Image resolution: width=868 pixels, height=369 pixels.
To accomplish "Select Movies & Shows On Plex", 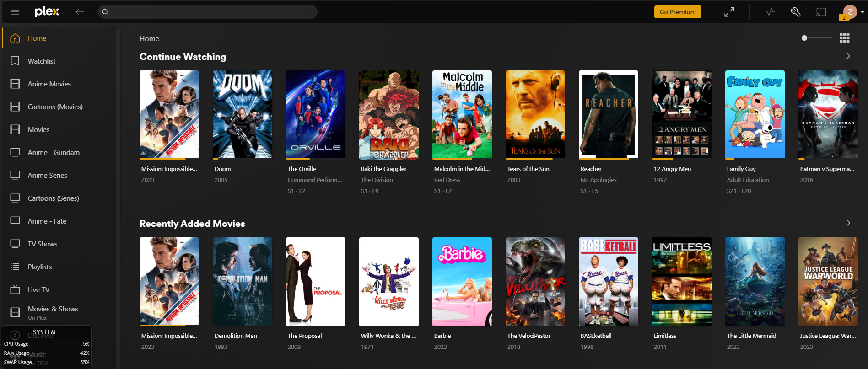I will (59, 313).
